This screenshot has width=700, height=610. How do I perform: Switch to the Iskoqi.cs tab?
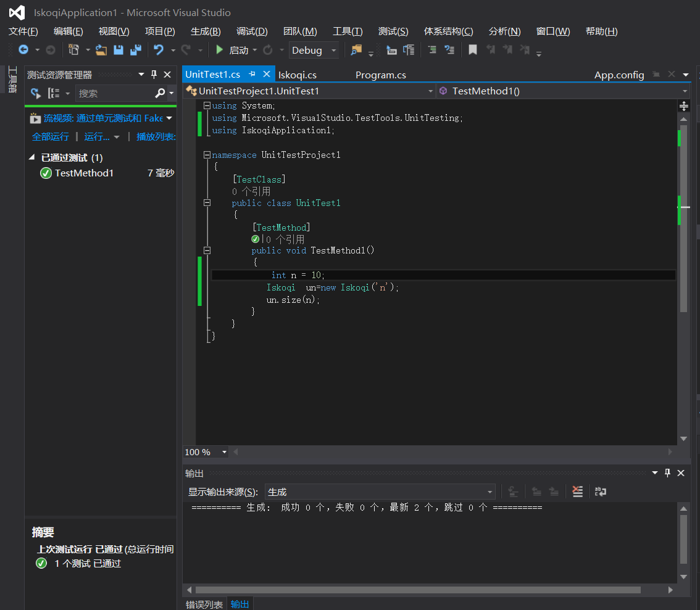click(298, 75)
